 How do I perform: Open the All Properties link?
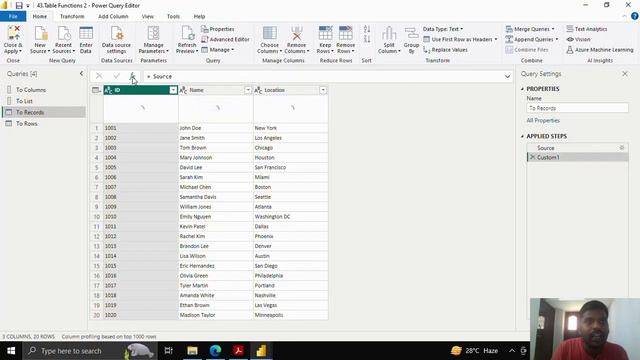point(543,120)
